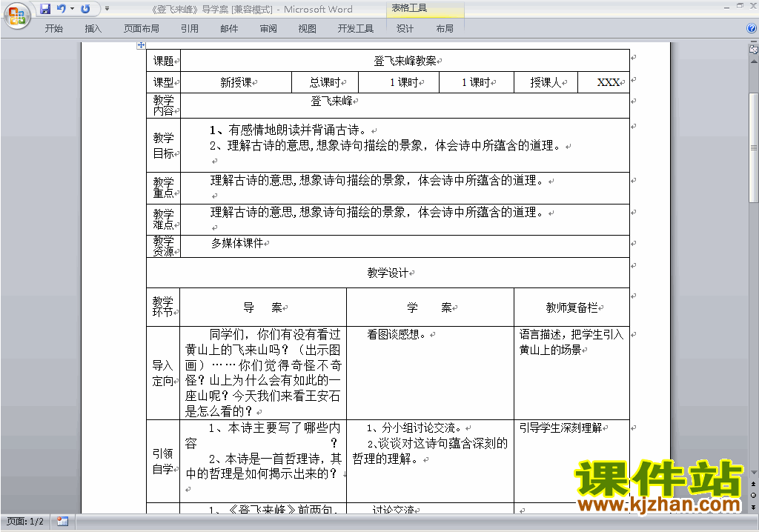Click the line 1、有感情地朗读并背诵古诗。
759x532 pixels.
[288, 130]
